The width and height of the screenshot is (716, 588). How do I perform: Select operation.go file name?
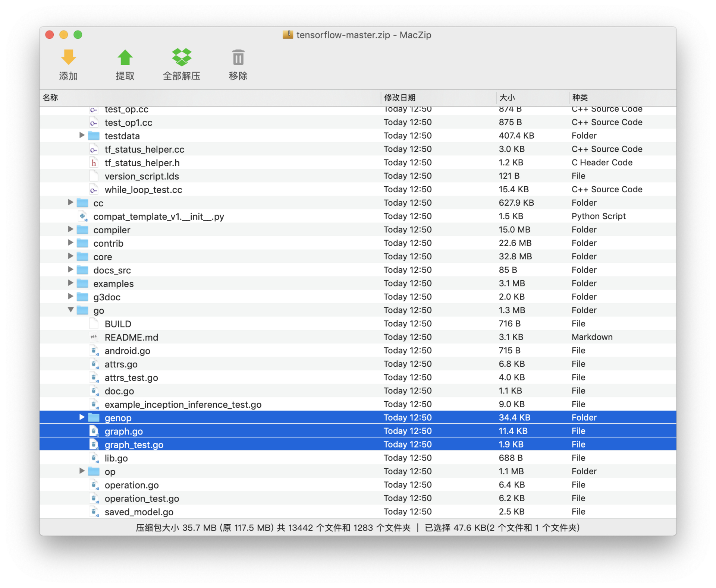coord(132,485)
